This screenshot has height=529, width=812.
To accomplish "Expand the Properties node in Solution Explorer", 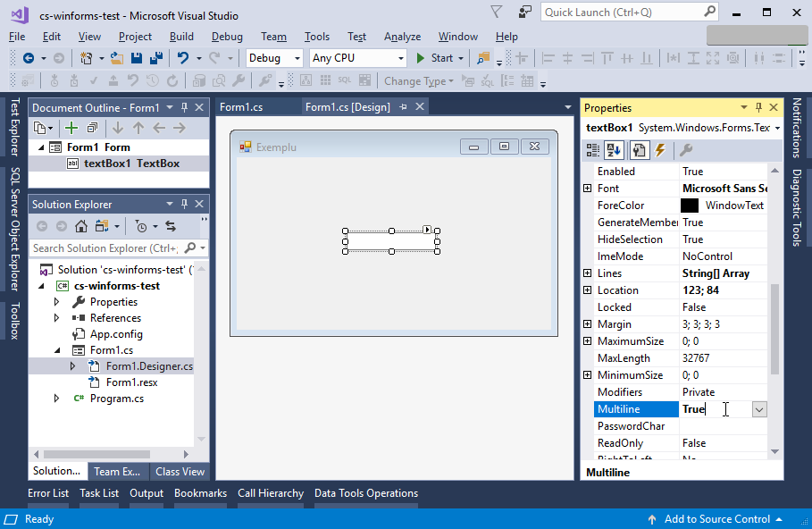I will [57, 301].
